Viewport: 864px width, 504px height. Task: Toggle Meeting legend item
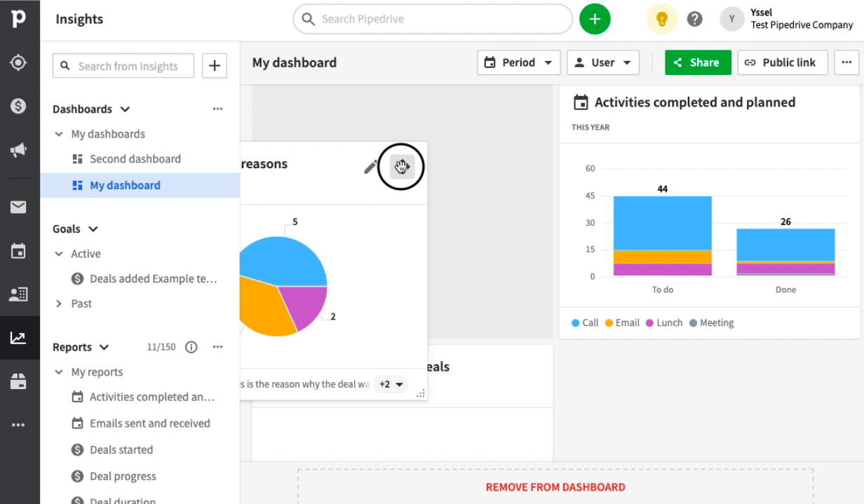(x=711, y=323)
